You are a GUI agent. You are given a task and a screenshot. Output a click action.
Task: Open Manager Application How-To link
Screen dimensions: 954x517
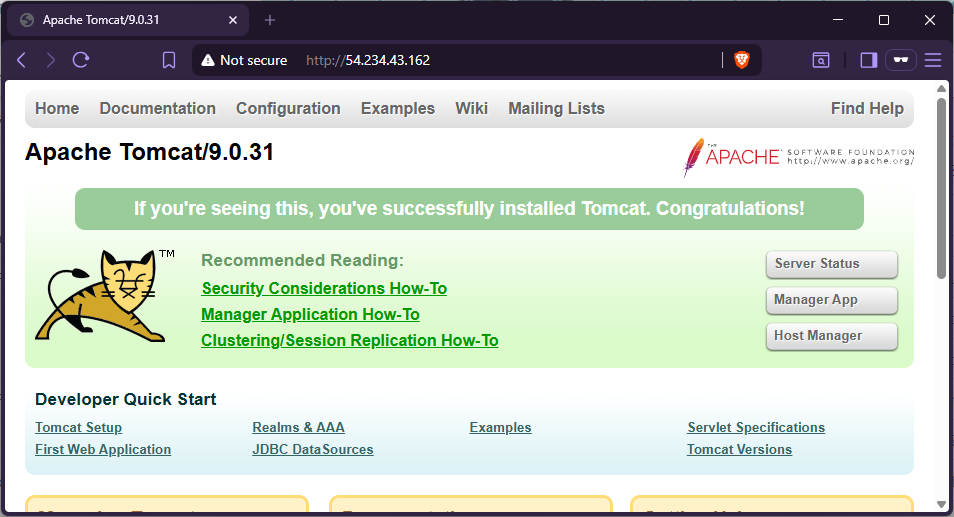pyautogui.click(x=310, y=314)
